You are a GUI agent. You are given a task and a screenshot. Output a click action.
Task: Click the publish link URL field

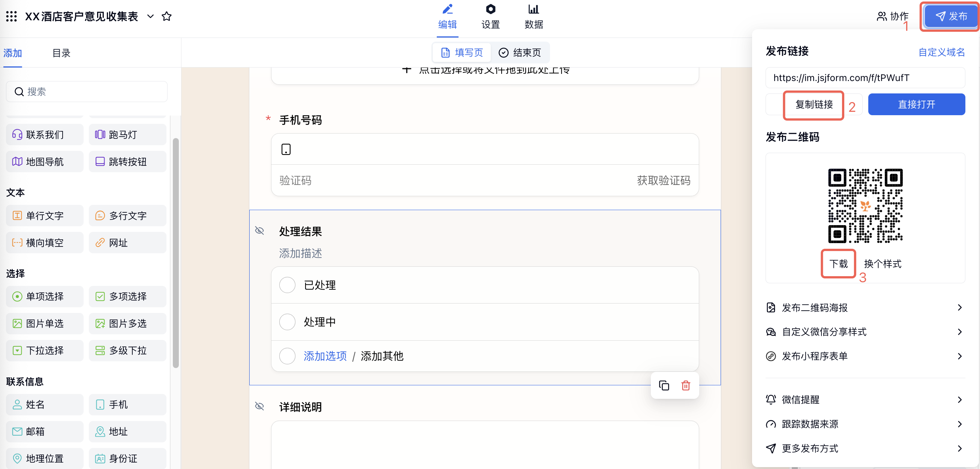click(865, 78)
